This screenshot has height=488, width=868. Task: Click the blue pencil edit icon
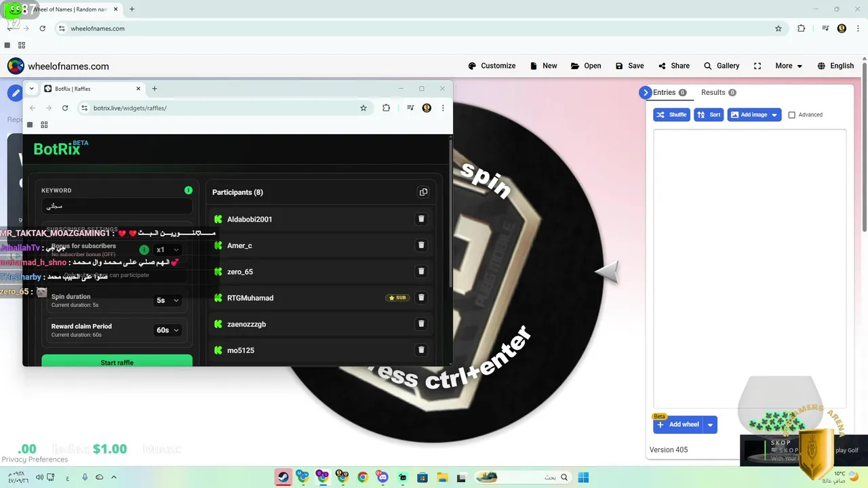coord(15,94)
